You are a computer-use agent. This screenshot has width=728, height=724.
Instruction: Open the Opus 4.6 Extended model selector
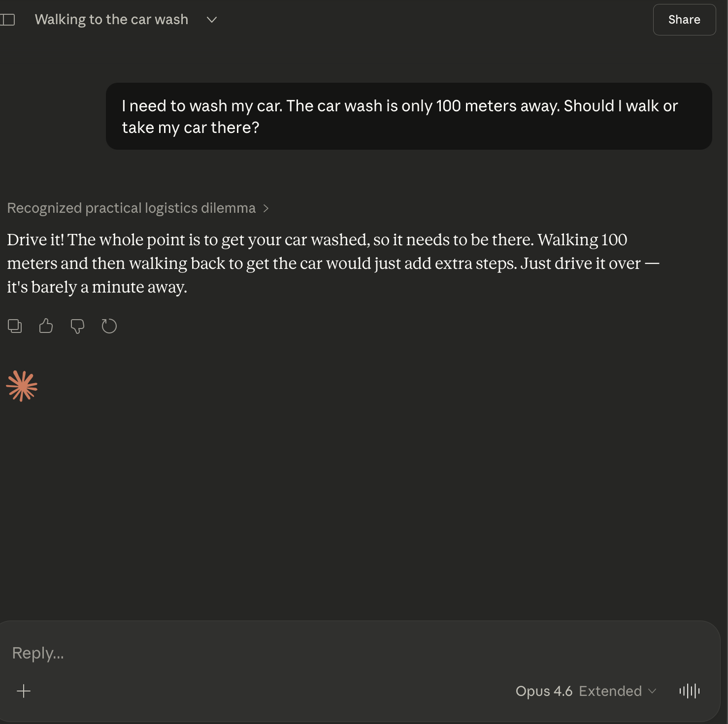point(585,691)
